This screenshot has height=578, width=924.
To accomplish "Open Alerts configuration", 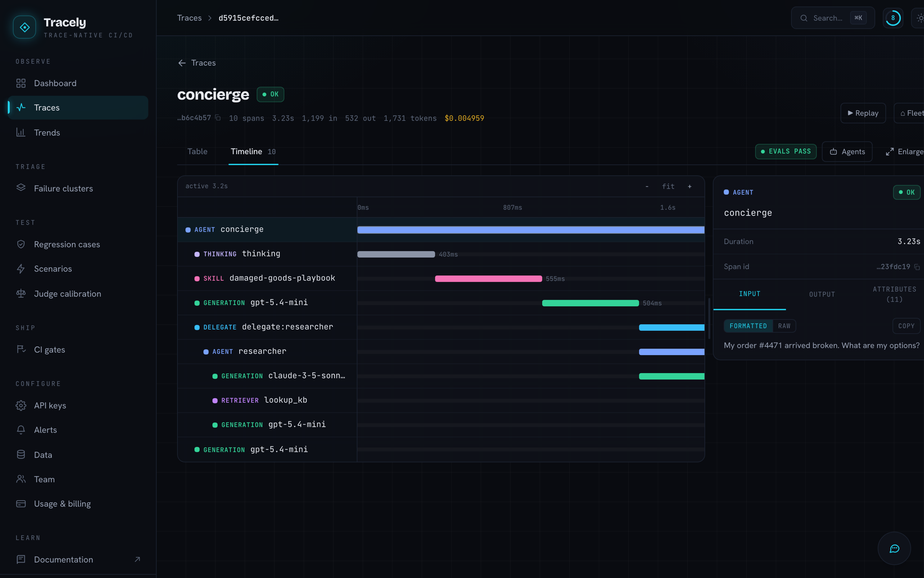I will [78, 430].
